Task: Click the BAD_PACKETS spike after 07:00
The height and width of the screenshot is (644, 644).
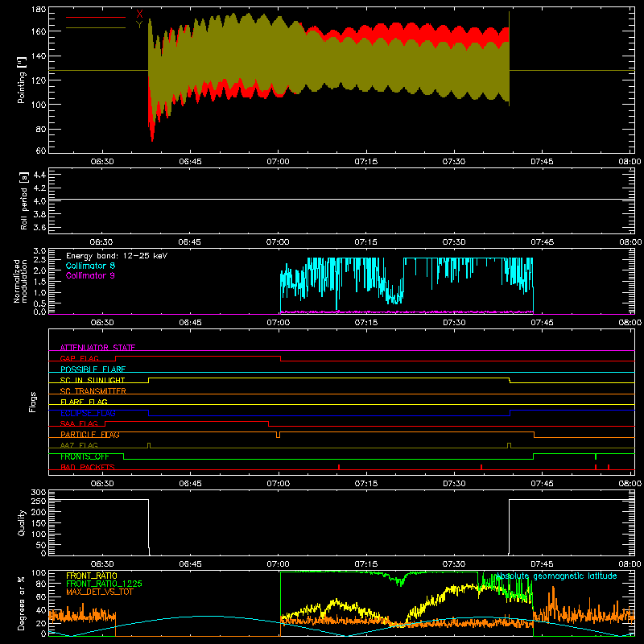Action: 339,467
